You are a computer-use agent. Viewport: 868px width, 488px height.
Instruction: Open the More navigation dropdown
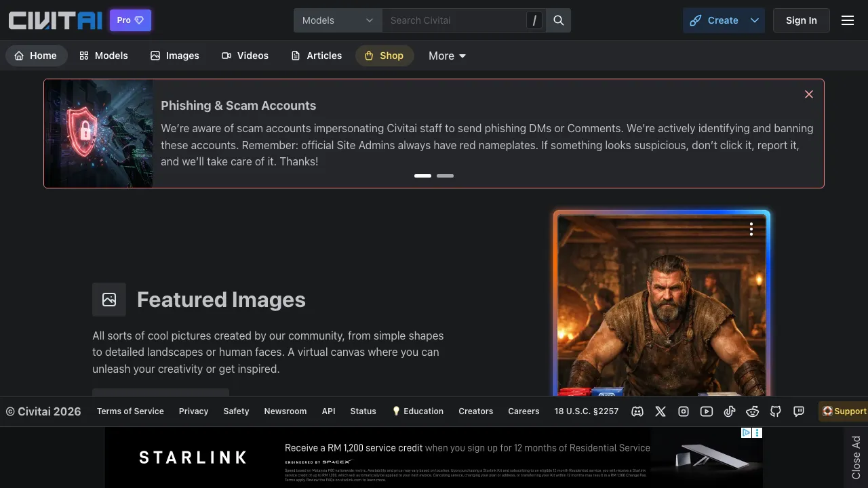[x=446, y=56]
